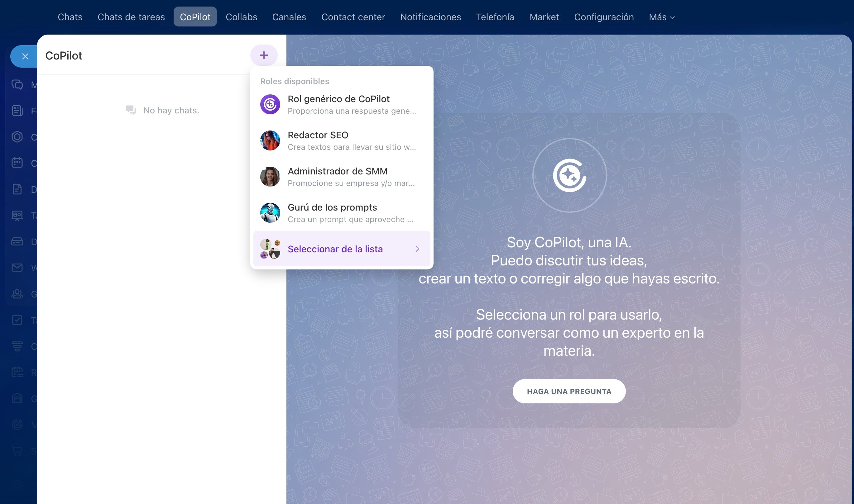Click messenger chat bubbles sidebar icon
Image resolution: width=854 pixels, height=504 pixels.
[x=17, y=84]
